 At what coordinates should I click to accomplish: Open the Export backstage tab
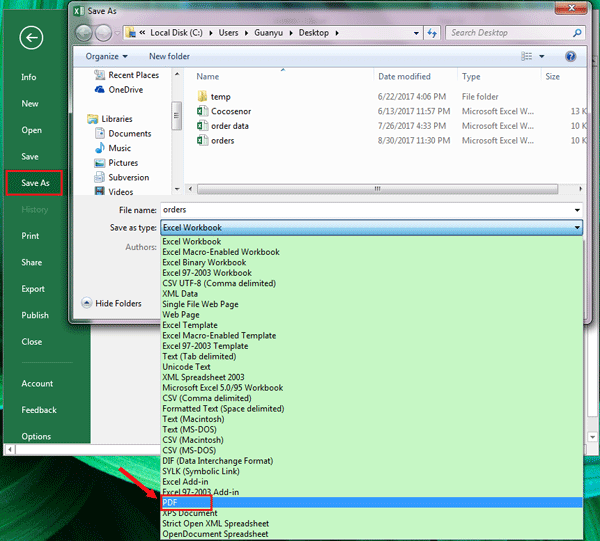tap(33, 289)
